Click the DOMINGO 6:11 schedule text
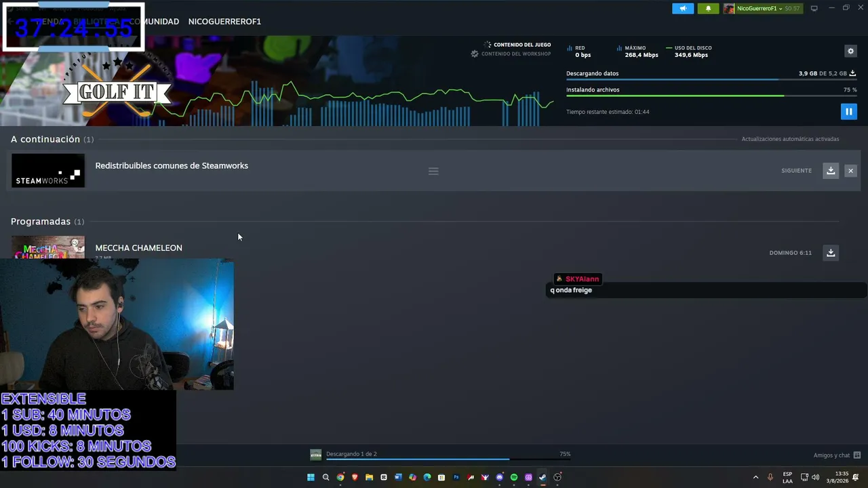868x488 pixels. coord(790,253)
